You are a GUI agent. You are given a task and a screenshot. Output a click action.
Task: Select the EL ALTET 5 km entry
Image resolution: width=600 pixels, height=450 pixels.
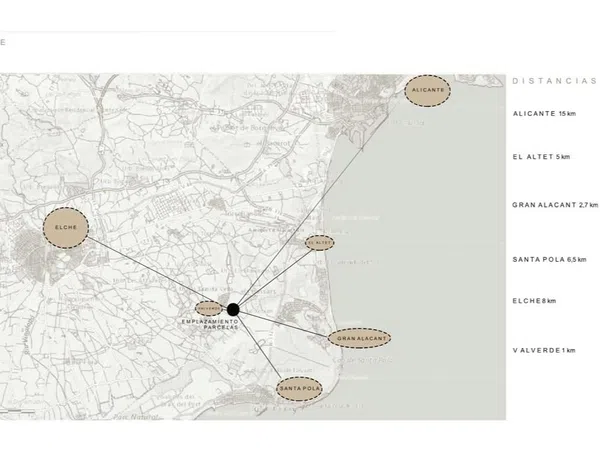click(x=541, y=157)
